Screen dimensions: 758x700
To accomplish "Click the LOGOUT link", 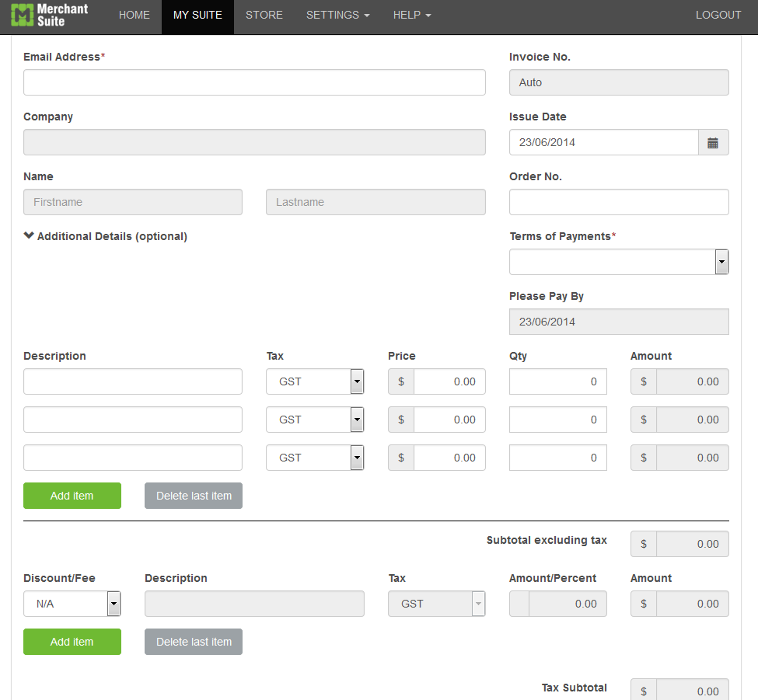I will coord(718,15).
